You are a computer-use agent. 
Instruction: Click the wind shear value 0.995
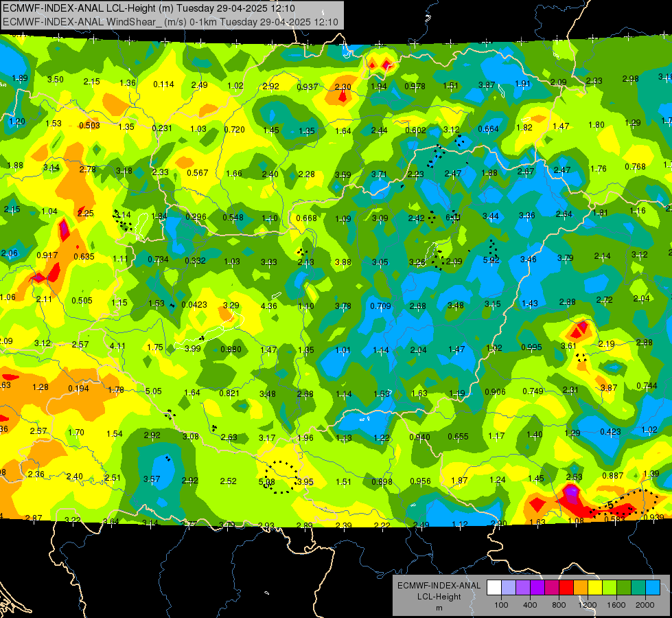point(531,347)
